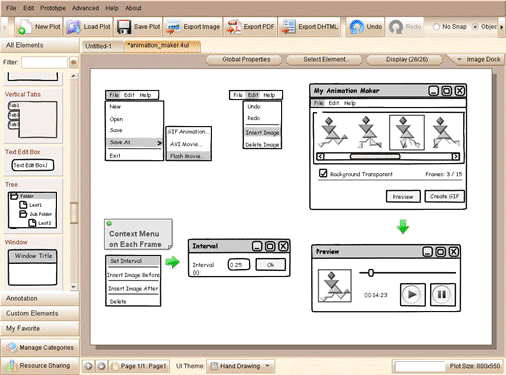Open the UI Theme Hand Drawing dropdown
This screenshot has width=506, height=375.
[x=240, y=366]
